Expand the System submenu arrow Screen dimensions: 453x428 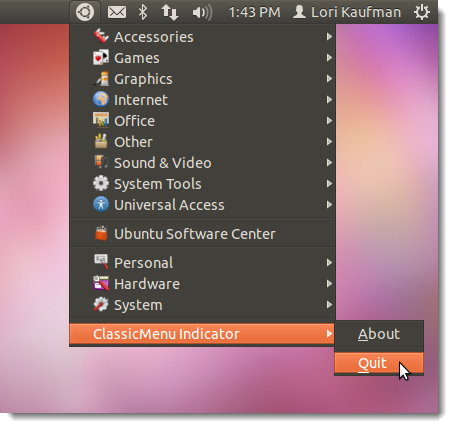(329, 305)
